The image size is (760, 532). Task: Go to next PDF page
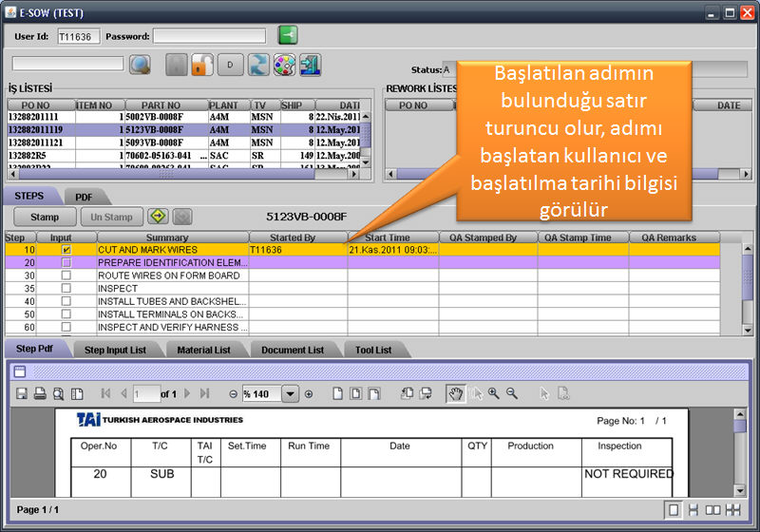pos(187,393)
